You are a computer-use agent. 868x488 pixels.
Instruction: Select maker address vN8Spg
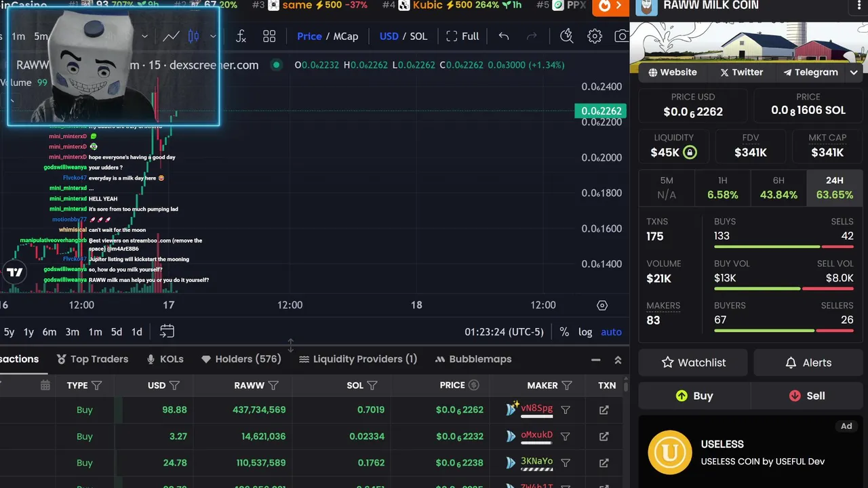[536, 409]
